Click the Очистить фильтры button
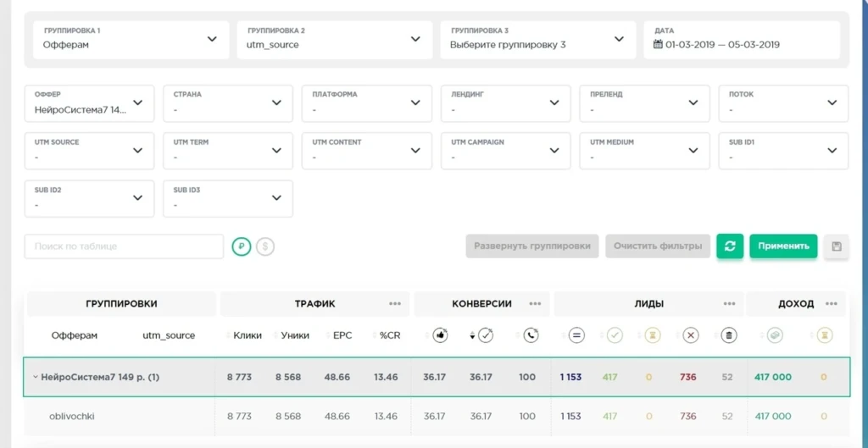The width and height of the screenshot is (868, 448). pos(658,246)
